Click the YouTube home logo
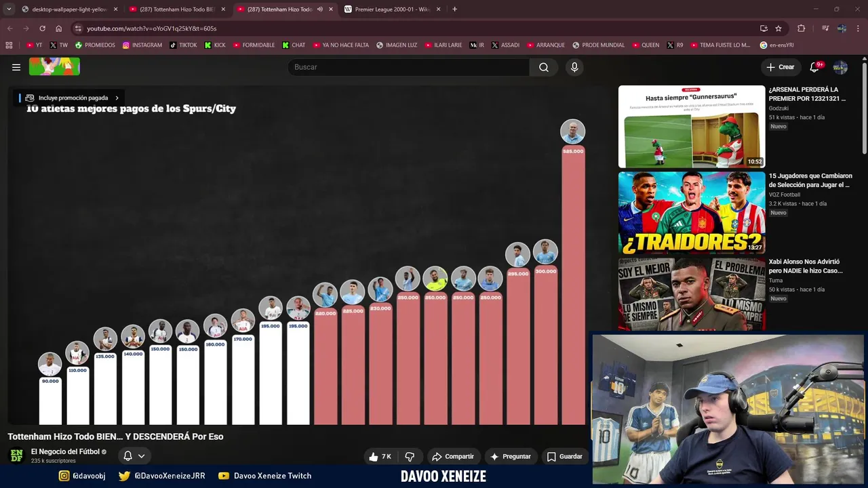Screen dimensions: 868x488 [54, 66]
